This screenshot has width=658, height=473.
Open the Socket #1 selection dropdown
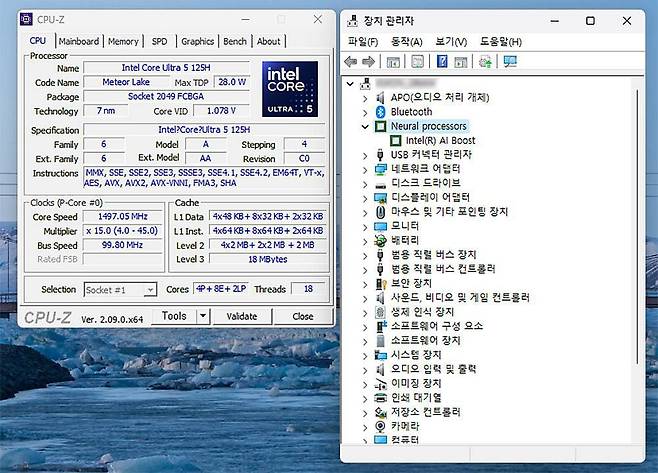coord(150,290)
